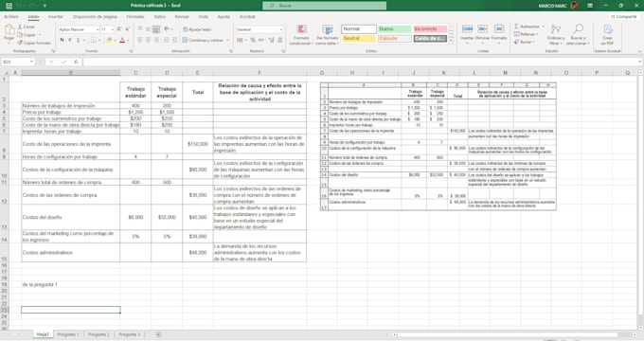Apply accounting number format icon

click(x=240, y=41)
